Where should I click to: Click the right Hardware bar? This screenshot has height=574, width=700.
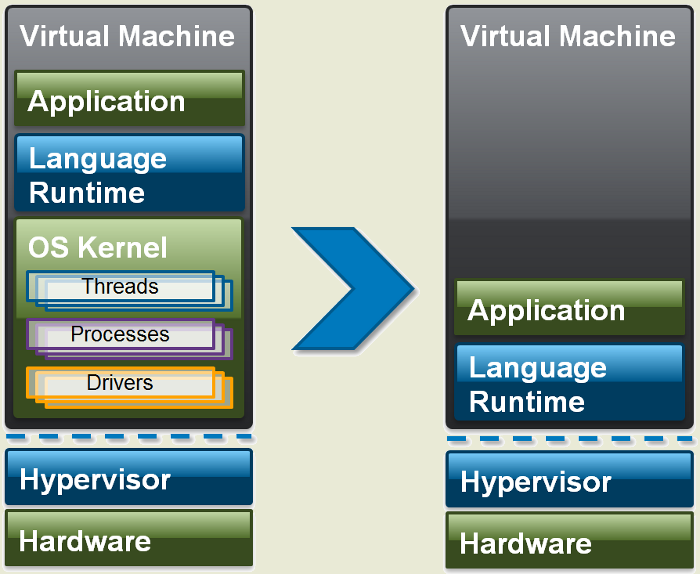(x=569, y=541)
